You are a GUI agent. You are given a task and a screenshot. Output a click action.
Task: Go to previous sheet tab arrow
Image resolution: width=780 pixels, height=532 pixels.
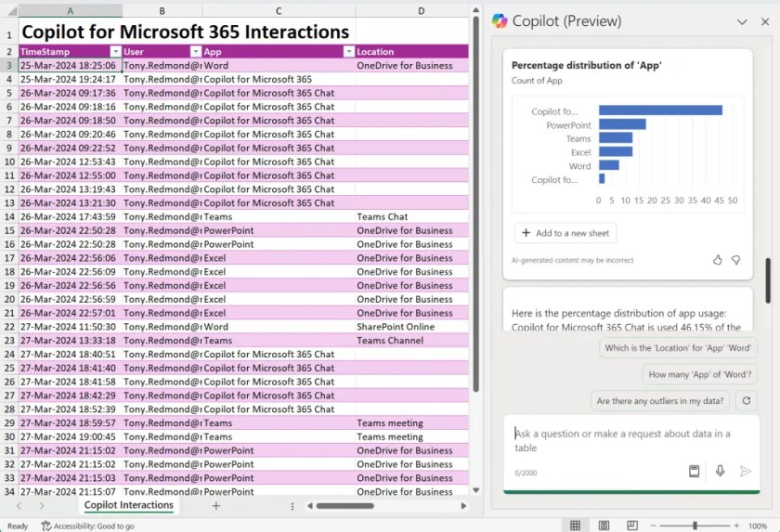pyautogui.click(x=19, y=506)
